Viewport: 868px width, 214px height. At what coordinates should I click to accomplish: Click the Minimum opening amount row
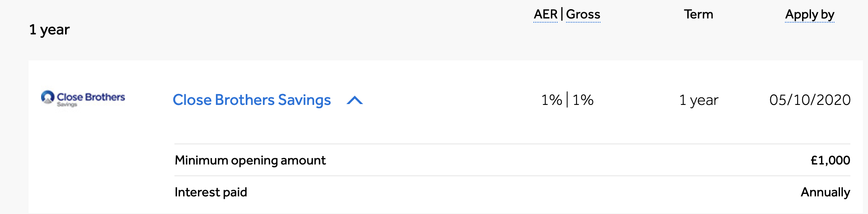point(512,160)
